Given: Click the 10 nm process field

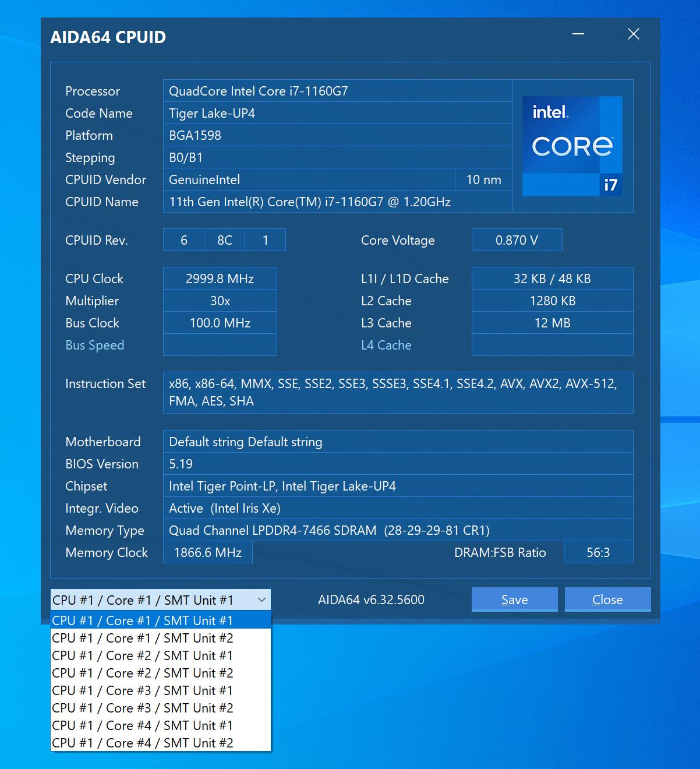Looking at the screenshot, I should 483,179.
